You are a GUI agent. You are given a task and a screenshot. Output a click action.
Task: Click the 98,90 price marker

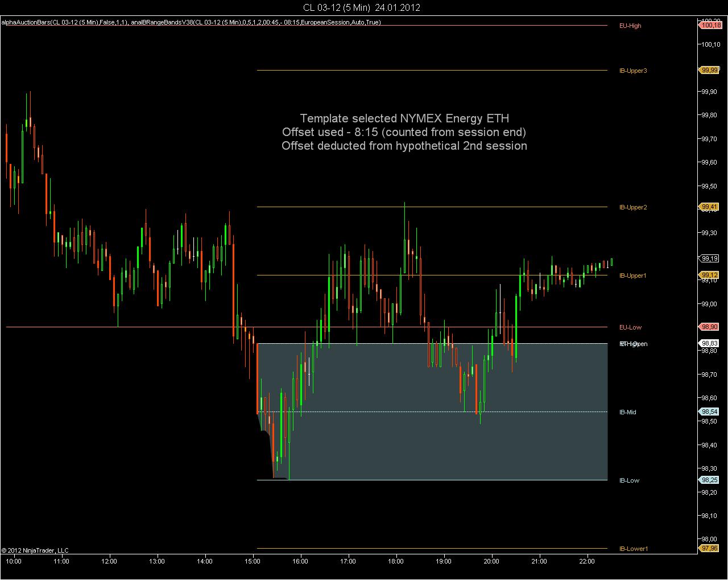[x=709, y=327]
